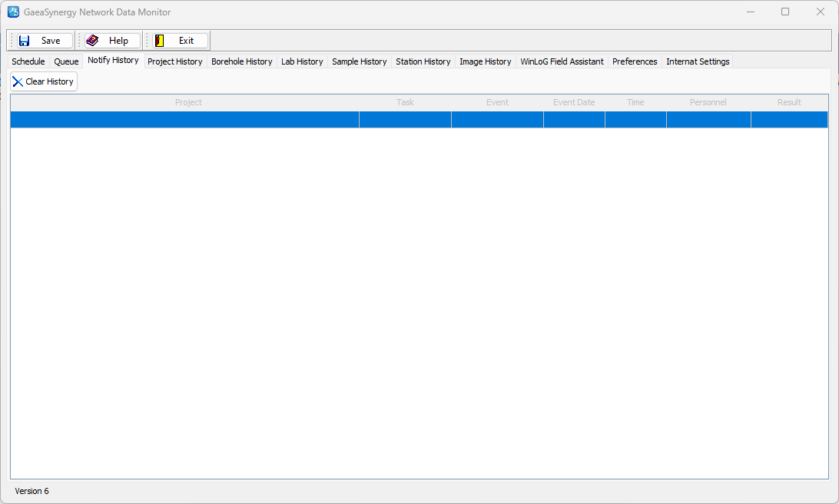839x504 pixels.
Task: Open the Queue tab
Action: point(66,61)
